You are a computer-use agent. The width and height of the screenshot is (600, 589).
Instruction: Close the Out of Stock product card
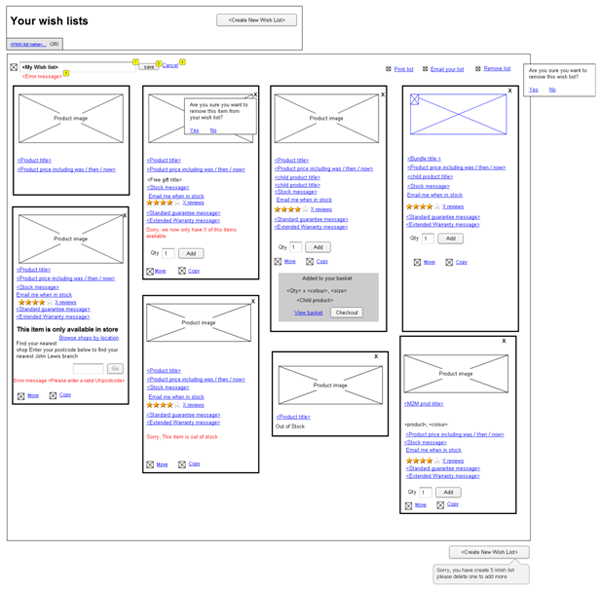tap(376, 357)
